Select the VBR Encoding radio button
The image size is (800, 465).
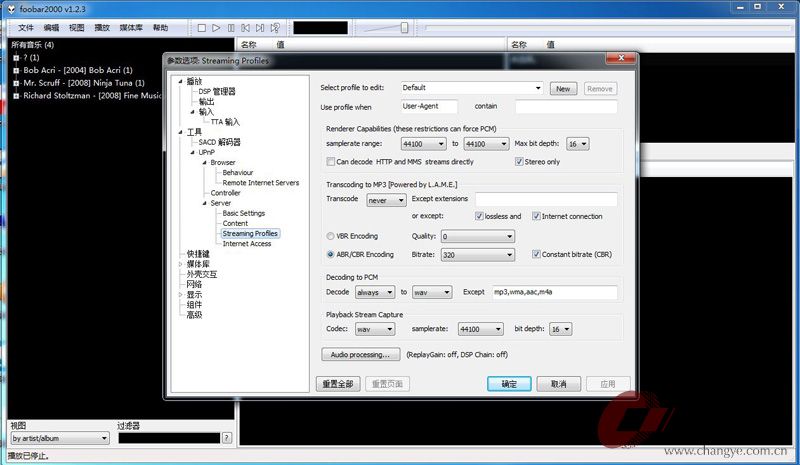pos(331,236)
